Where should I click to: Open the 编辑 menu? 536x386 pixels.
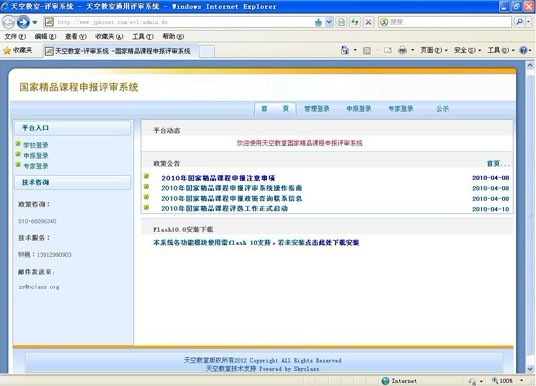tap(45, 36)
